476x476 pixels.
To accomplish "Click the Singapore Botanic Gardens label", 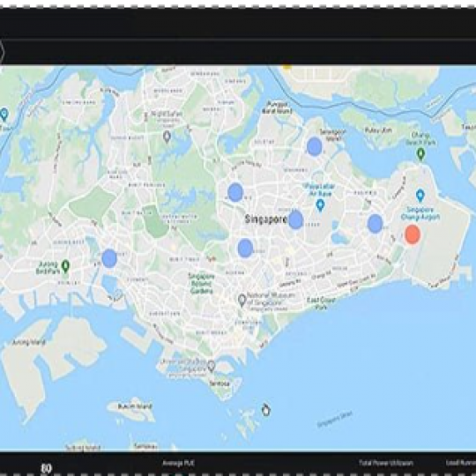I will 202,284.
